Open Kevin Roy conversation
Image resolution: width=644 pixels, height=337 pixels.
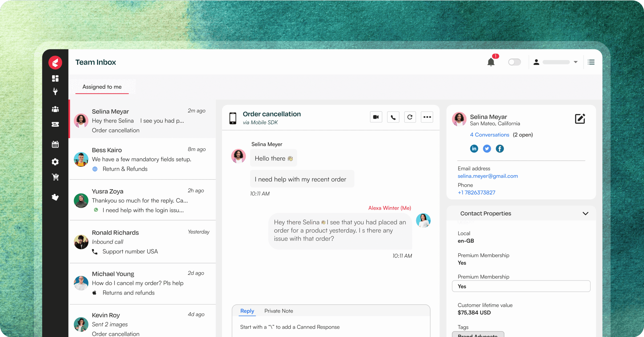tap(142, 321)
